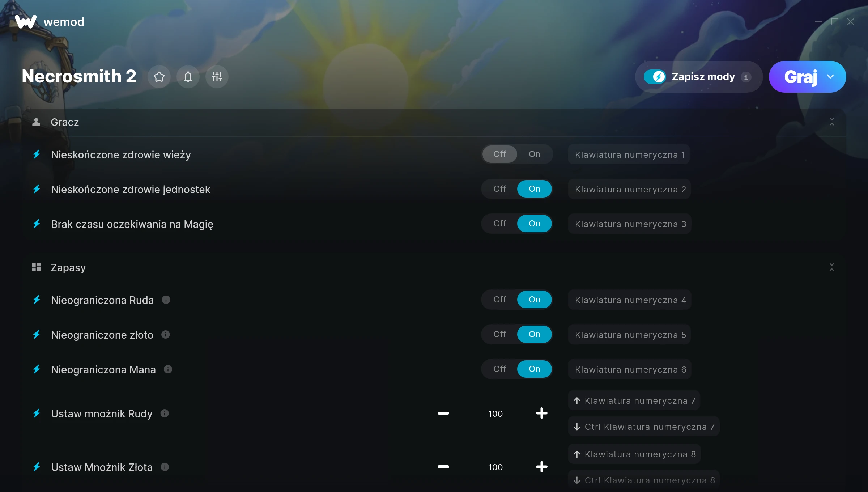Increase the Ustaw mnożnik Rudy value
This screenshot has height=492, width=868.
click(x=541, y=413)
